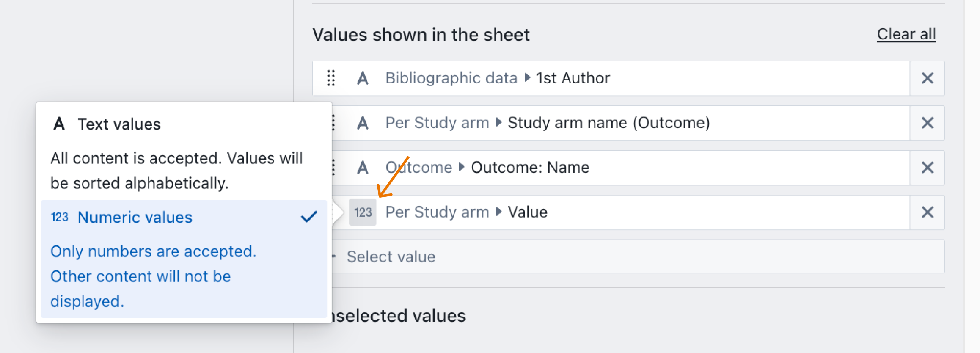The image size is (980, 353).
Task: Click the Study arm name (Outcome) entry
Action: click(547, 123)
